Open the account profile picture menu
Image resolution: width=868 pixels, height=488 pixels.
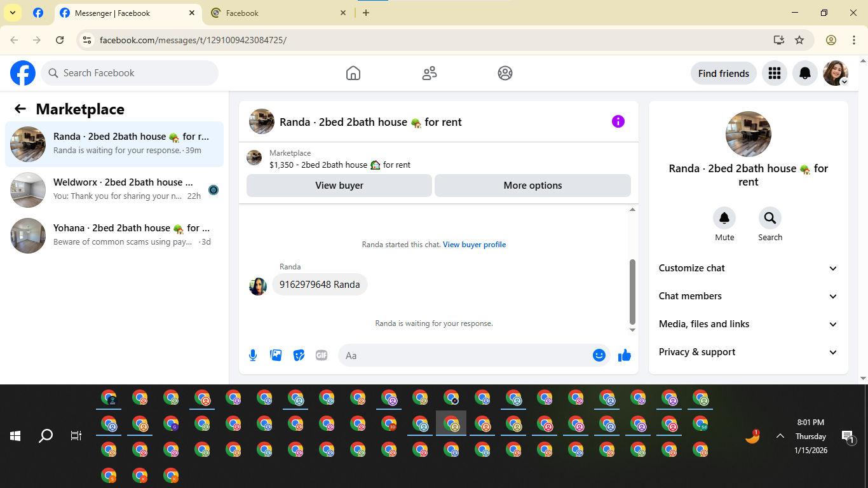(x=836, y=73)
